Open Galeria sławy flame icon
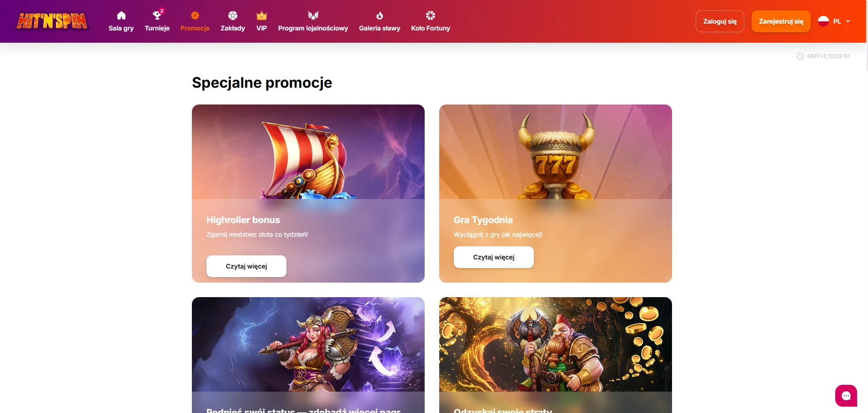The height and width of the screenshot is (413, 868). 380,16
